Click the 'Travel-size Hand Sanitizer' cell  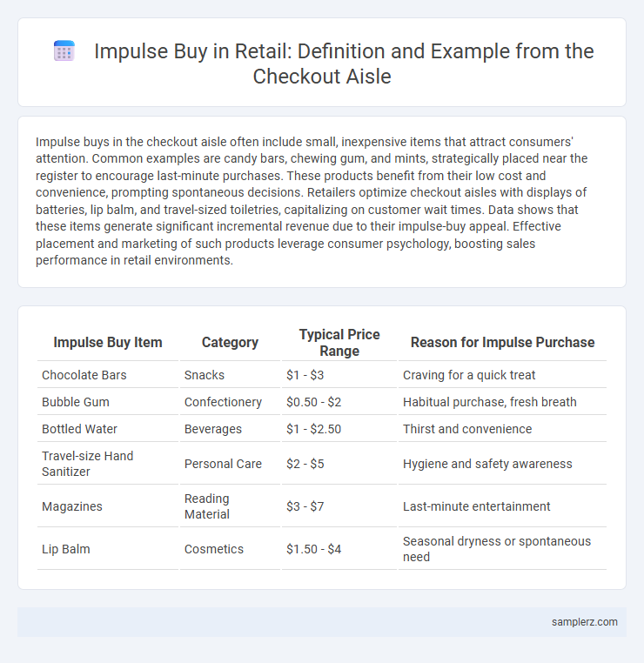108,464
